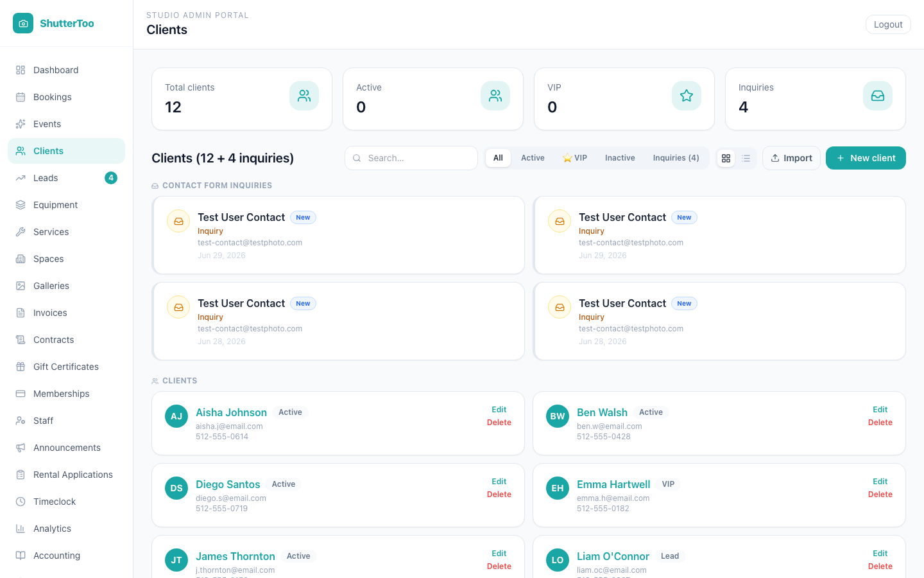The width and height of the screenshot is (924, 578).
Task: Edit James Thornton's client record
Action: (499, 554)
